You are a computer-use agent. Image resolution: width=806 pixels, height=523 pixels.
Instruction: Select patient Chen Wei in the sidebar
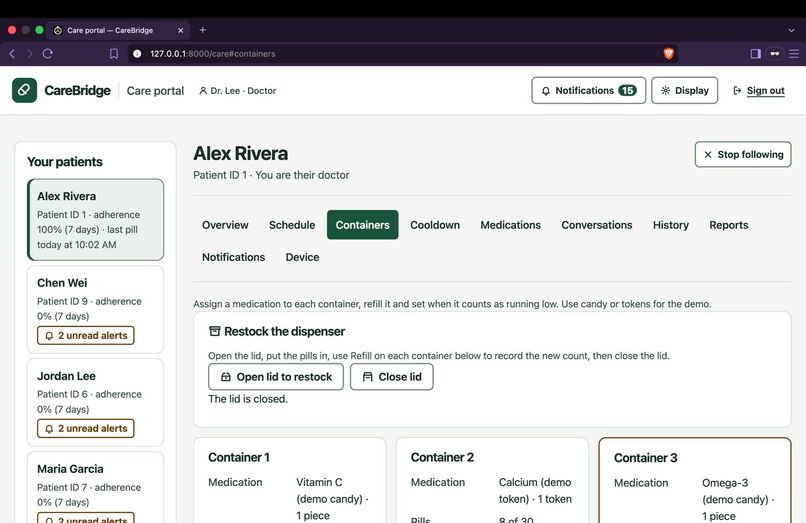point(96,309)
